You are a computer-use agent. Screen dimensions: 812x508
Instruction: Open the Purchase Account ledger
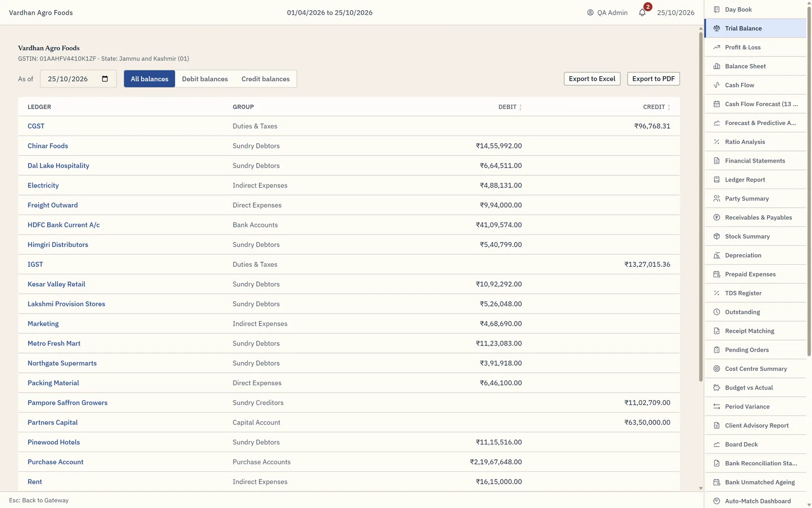click(55, 462)
